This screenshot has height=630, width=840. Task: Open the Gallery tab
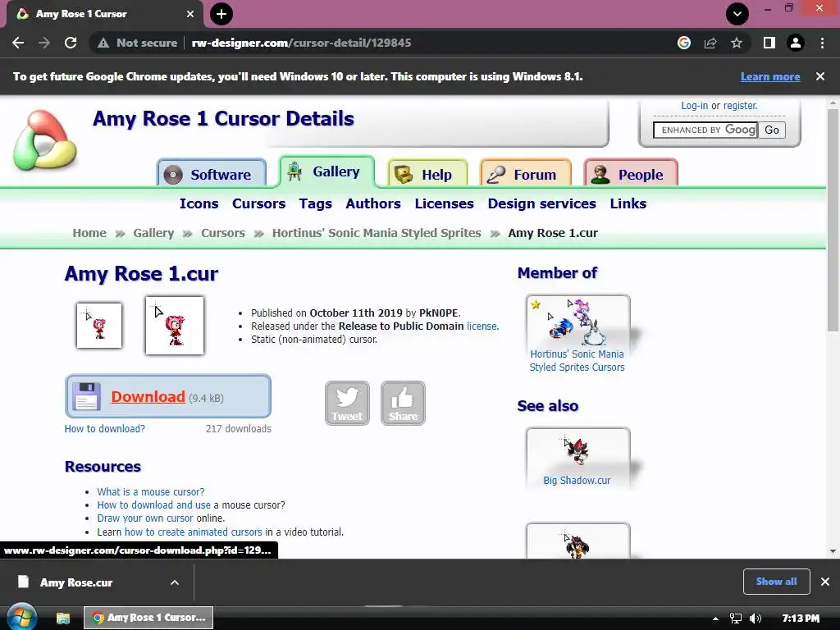(326, 171)
